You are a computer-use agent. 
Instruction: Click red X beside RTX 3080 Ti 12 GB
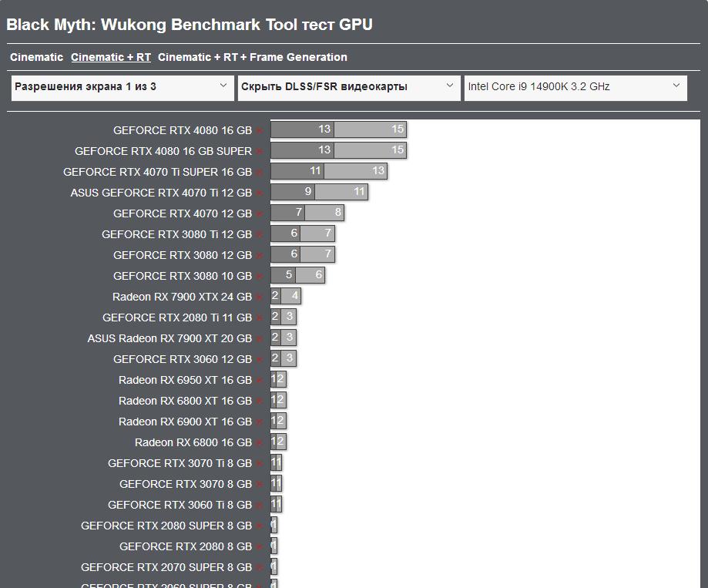[259, 234]
